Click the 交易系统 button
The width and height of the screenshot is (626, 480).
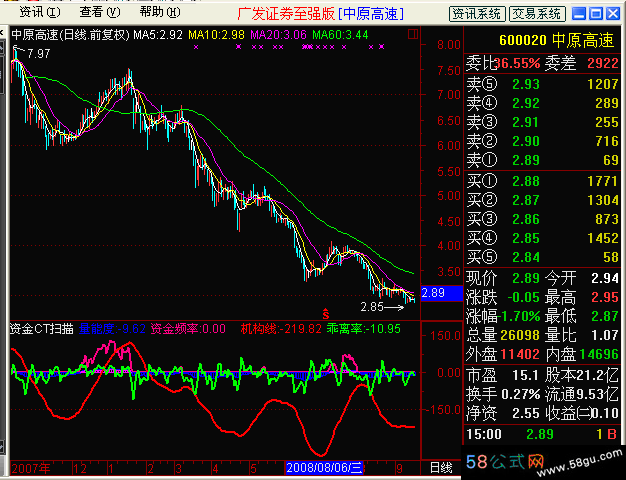(x=537, y=14)
